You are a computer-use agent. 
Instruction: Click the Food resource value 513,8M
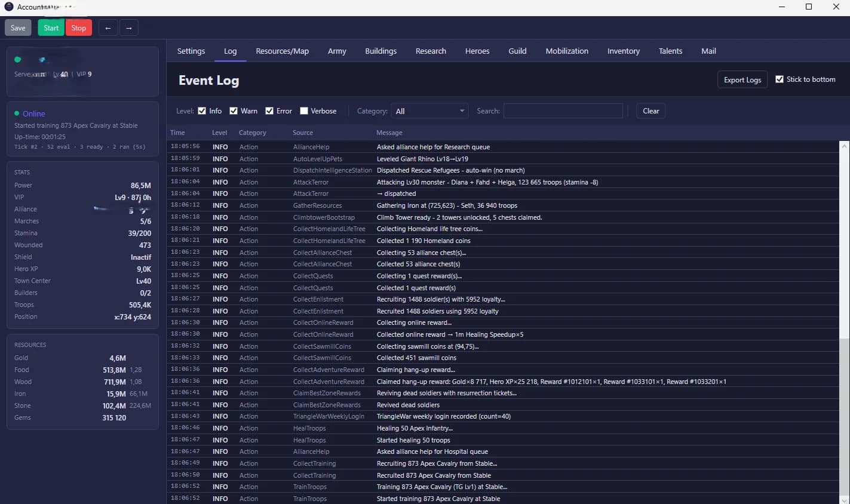[x=114, y=370]
